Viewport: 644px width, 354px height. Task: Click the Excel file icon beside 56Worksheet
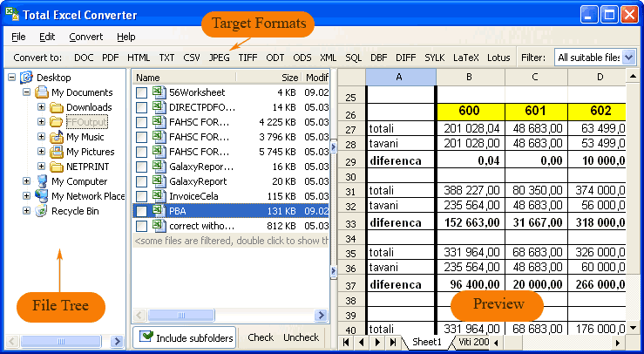click(159, 92)
